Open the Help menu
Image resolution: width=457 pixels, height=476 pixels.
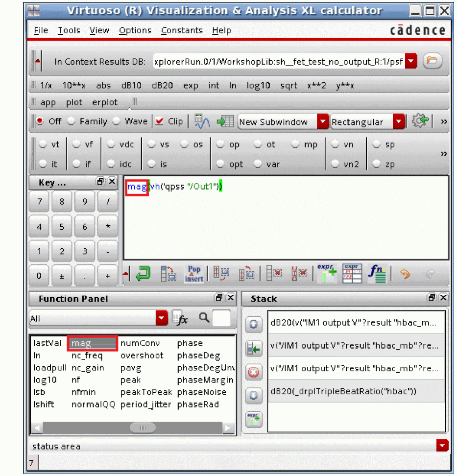221,30
